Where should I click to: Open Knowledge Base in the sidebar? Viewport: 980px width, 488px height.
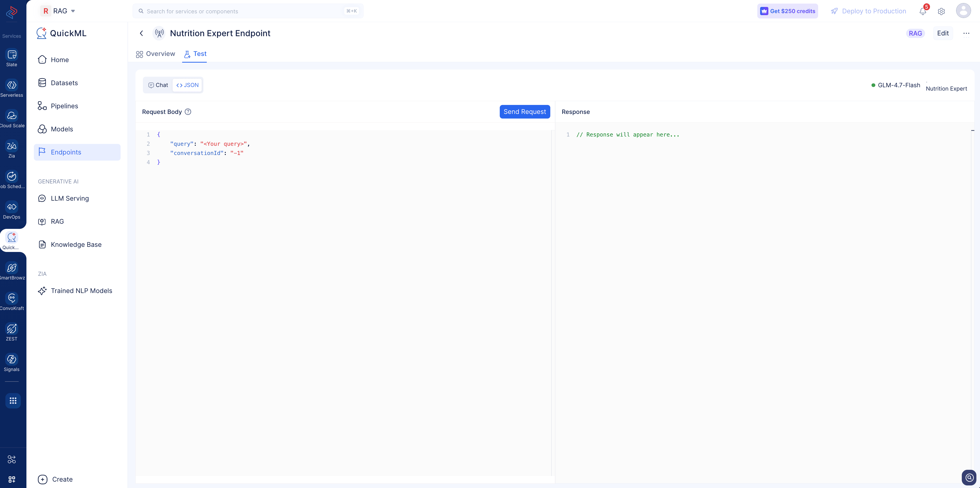pos(77,245)
